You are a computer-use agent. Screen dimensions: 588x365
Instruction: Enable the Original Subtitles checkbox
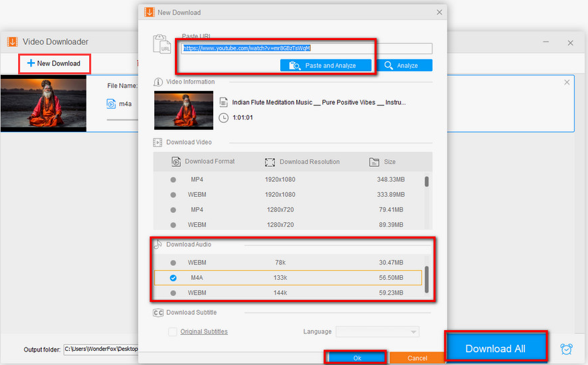click(173, 332)
